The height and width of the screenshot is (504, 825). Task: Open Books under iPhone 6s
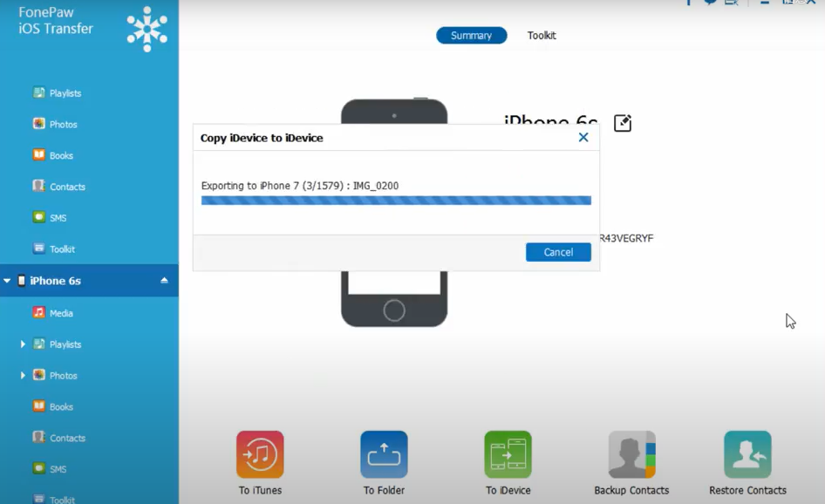[53, 406]
